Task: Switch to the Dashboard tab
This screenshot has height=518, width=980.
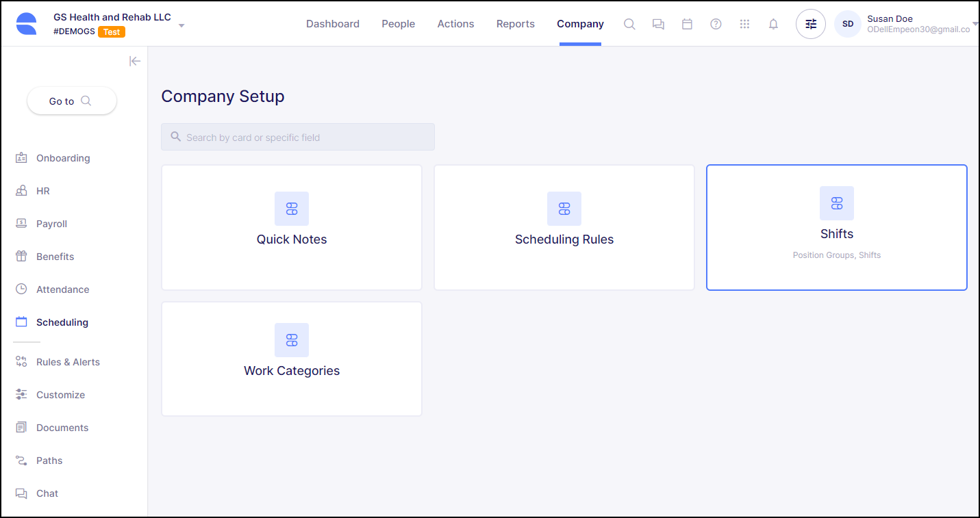Action: (332, 24)
